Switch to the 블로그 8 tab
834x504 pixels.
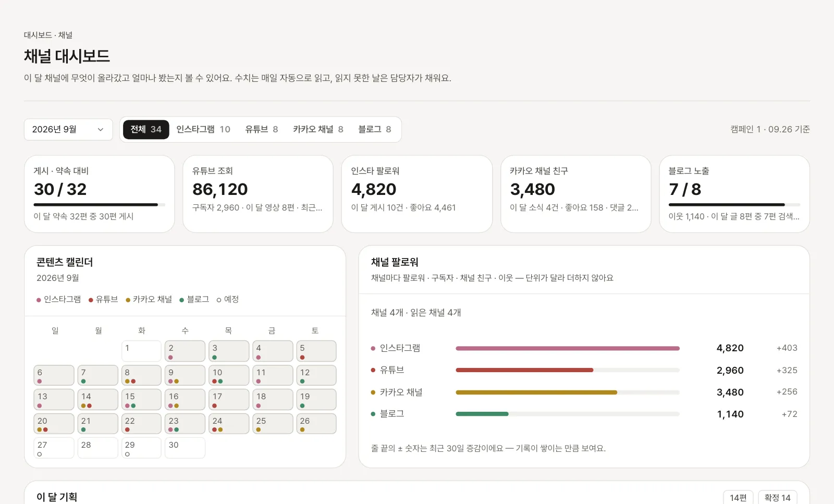[x=375, y=129]
